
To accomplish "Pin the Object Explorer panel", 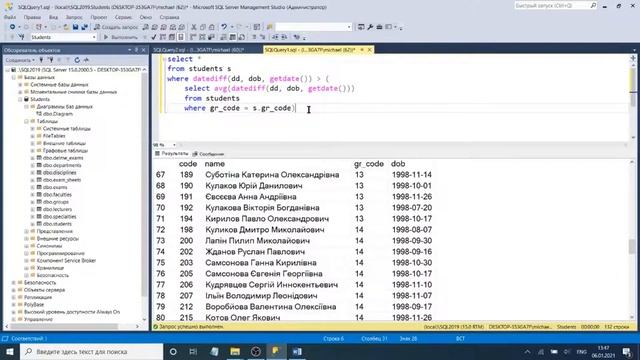I will click(x=136, y=50).
